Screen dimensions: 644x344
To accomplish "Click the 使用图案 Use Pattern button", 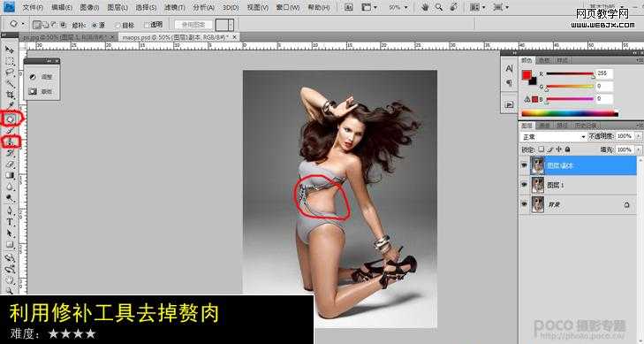I will pyautogui.click(x=193, y=25).
